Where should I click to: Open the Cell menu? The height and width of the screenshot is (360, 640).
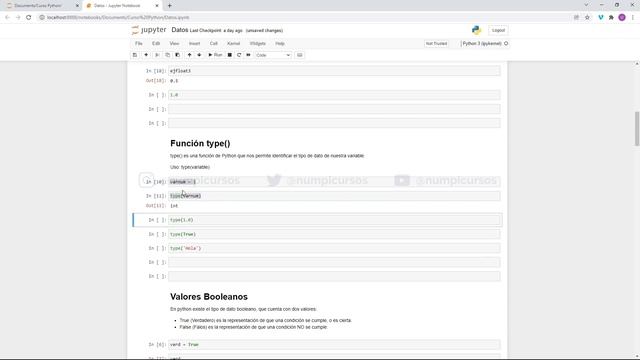[213, 43]
